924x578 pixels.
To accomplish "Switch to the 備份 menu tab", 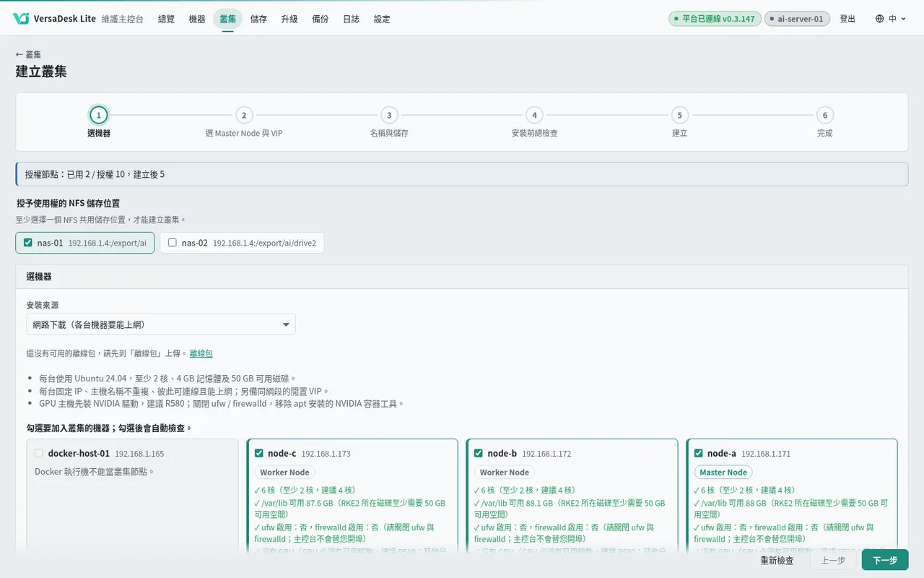I will pos(320,19).
